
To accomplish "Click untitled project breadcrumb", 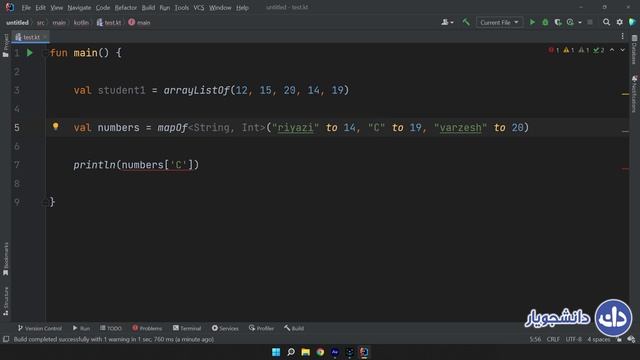I will click(17, 22).
